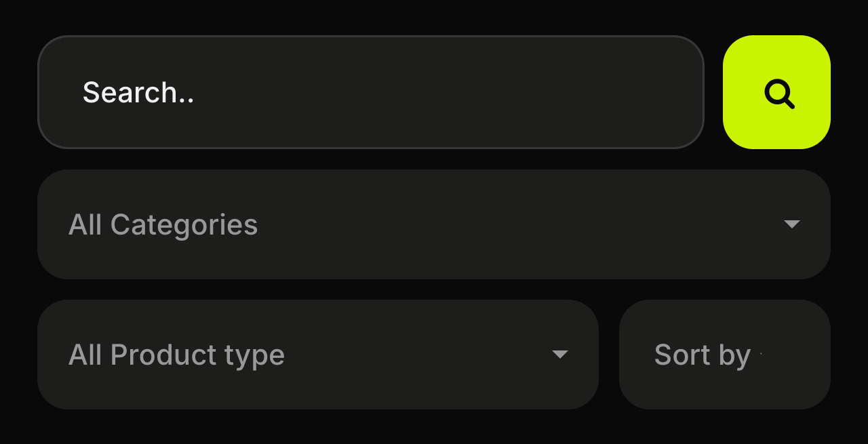868x444 pixels.
Task: Place cursor in the search text box
Action: 371,92
